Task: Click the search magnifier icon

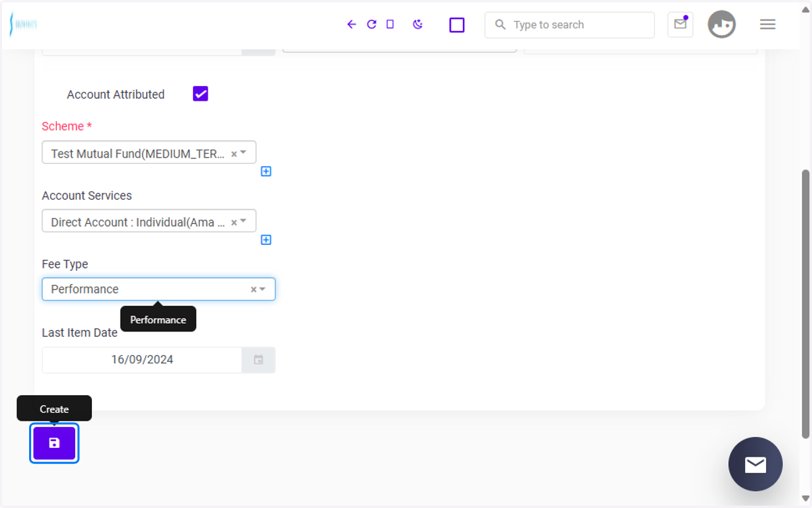Action: 500,25
